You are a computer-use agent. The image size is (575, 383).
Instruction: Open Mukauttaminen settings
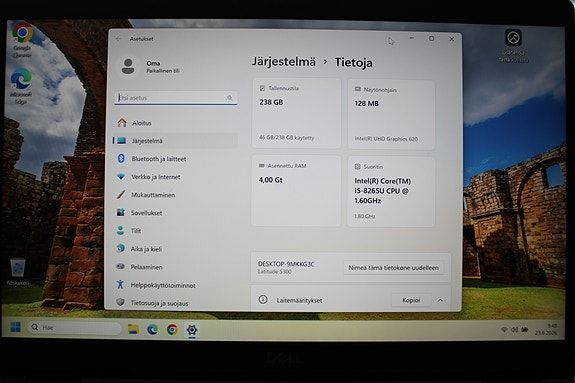176,195
